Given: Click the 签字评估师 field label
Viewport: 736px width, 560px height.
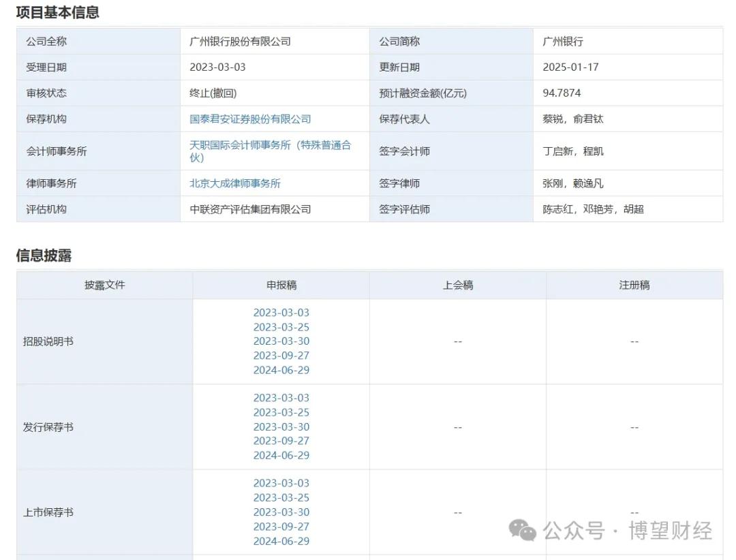Looking at the screenshot, I should pyautogui.click(x=404, y=209).
